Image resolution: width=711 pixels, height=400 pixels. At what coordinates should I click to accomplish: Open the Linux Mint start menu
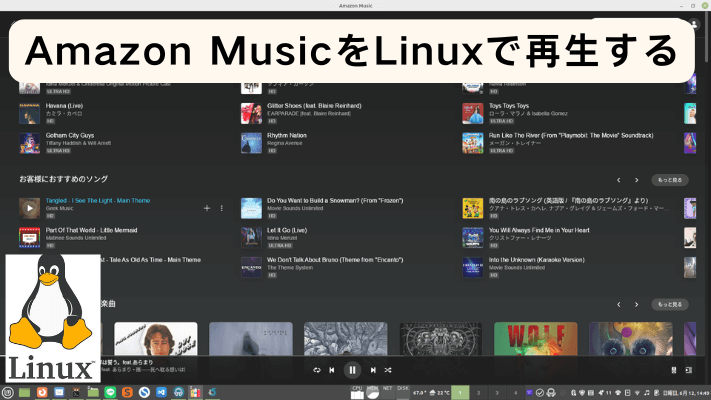[8, 392]
